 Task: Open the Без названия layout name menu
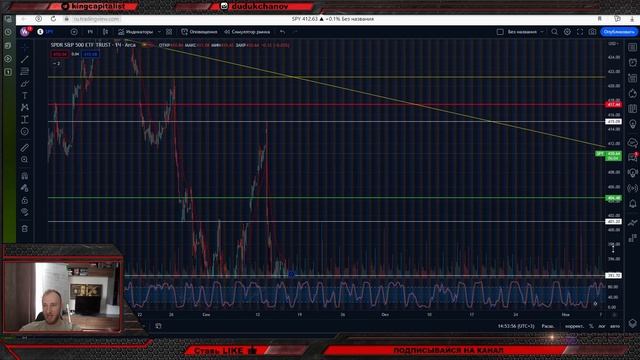coord(526,31)
